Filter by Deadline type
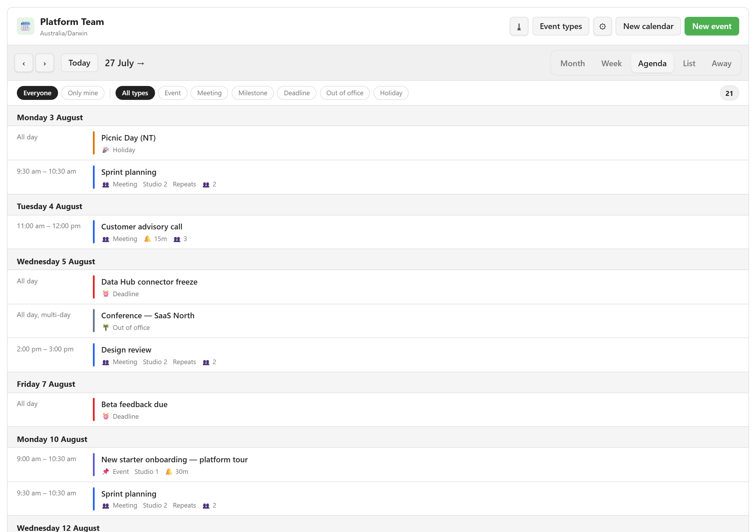756x532 pixels. [296, 93]
